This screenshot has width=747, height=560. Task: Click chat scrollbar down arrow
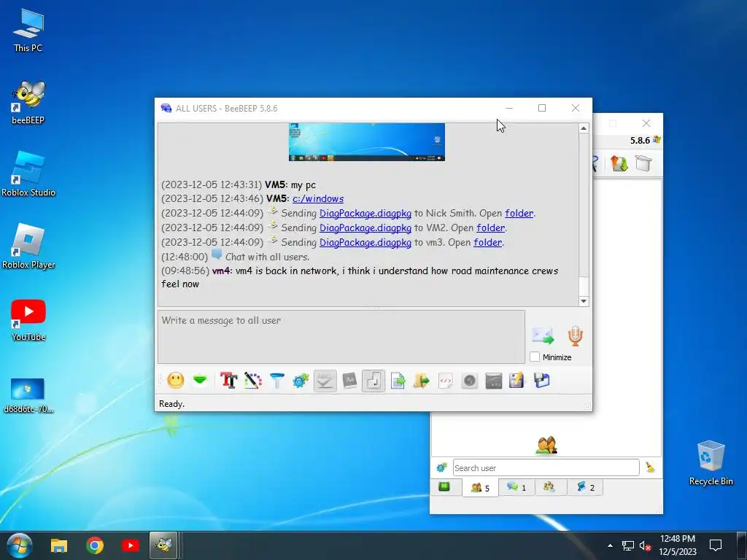[584, 301]
